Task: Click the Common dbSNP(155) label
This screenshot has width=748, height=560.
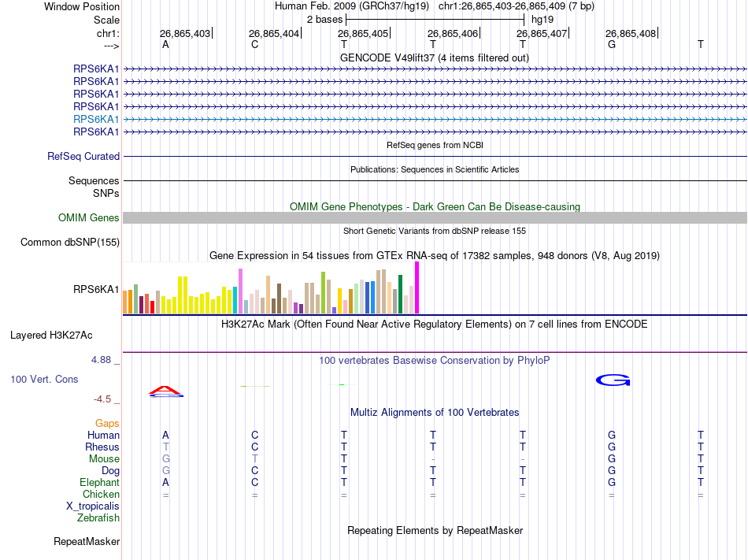Action: coord(69,243)
